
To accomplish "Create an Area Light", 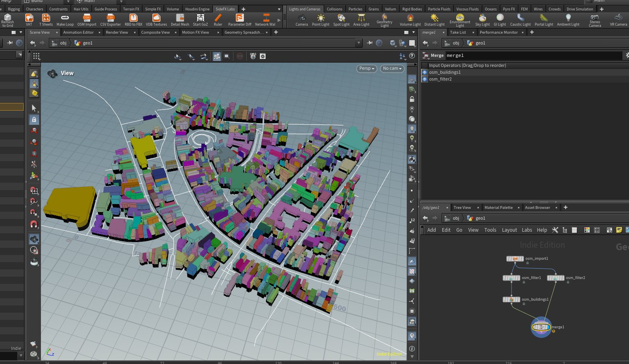I will click(x=361, y=20).
